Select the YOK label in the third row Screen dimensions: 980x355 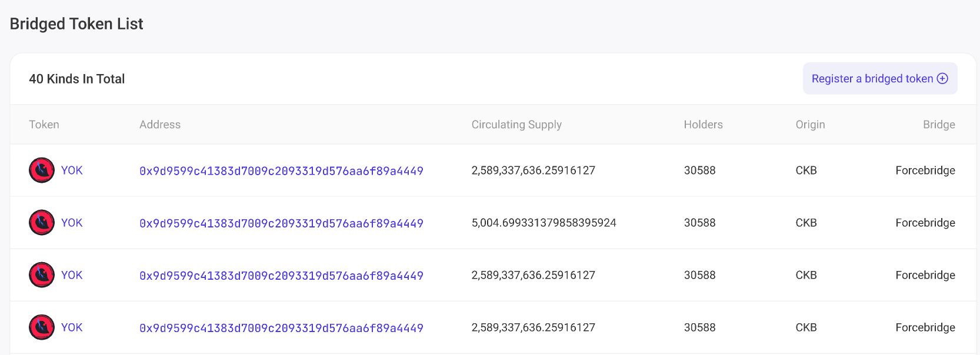tap(71, 274)
